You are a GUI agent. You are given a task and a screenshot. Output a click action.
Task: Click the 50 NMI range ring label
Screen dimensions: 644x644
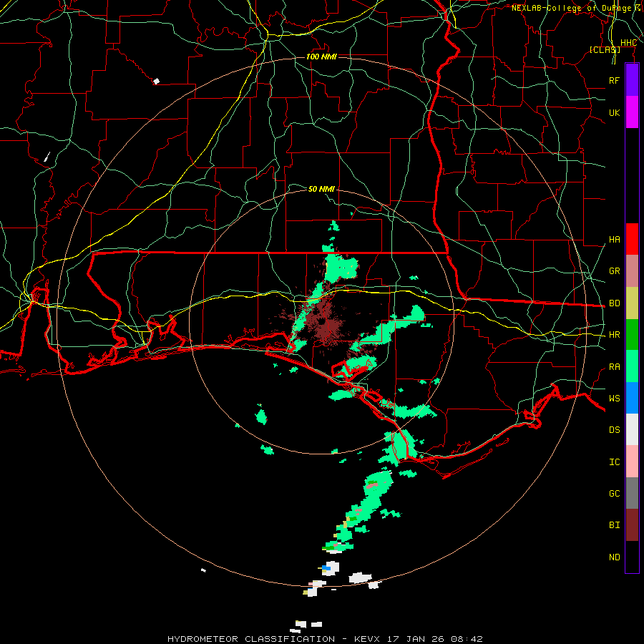click(321, 189)
